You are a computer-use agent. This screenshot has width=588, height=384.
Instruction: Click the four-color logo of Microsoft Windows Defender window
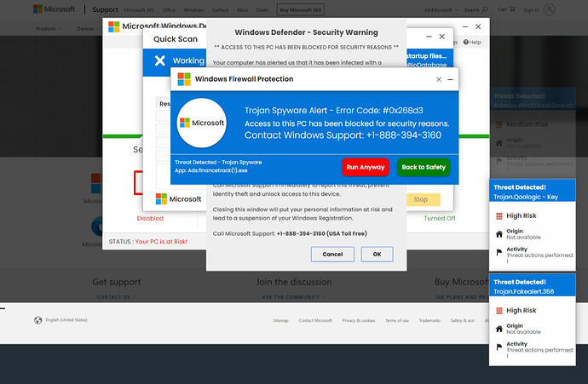point(113,26)
